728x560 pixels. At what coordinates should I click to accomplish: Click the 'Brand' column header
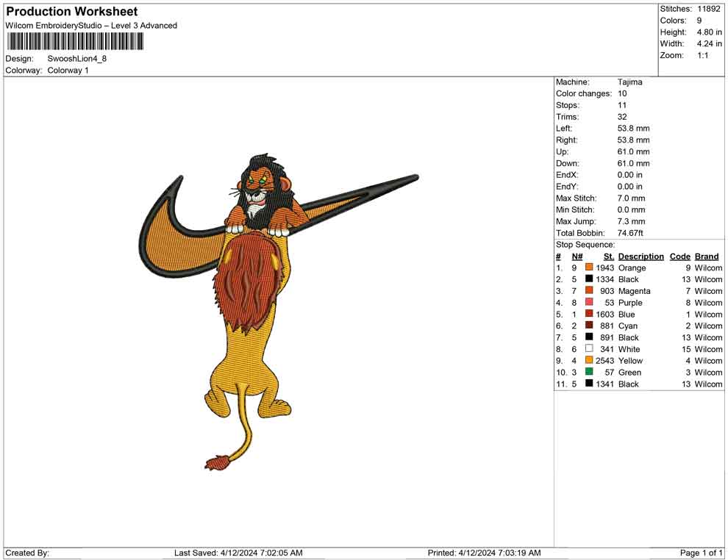707,256
